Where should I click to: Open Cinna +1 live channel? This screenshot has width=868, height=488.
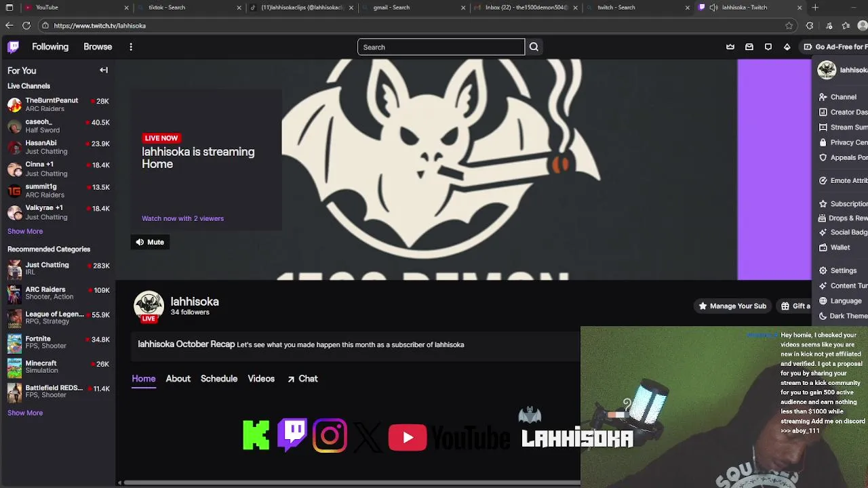tap(58, 169)
